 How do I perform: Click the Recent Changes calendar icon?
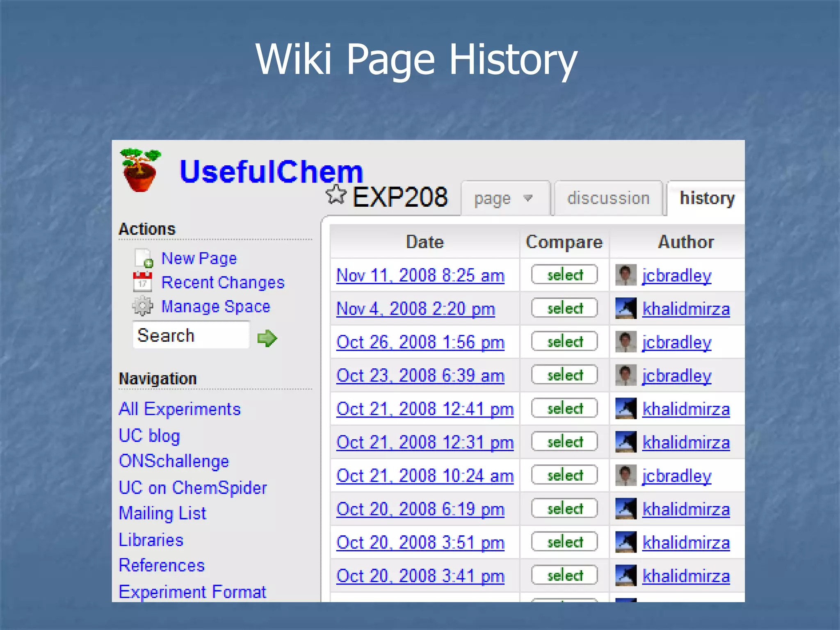pos(142,282)
